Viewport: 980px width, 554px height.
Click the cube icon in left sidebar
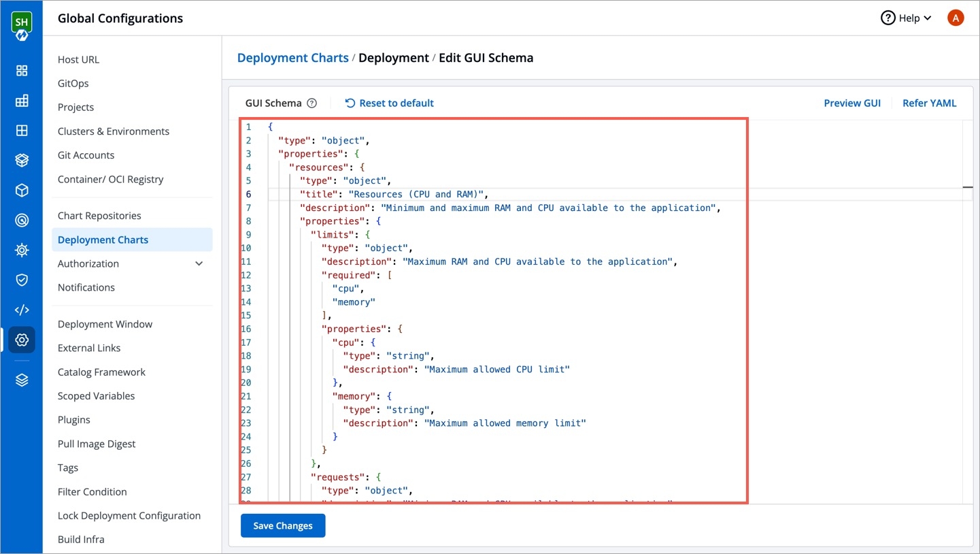point(22,191)
